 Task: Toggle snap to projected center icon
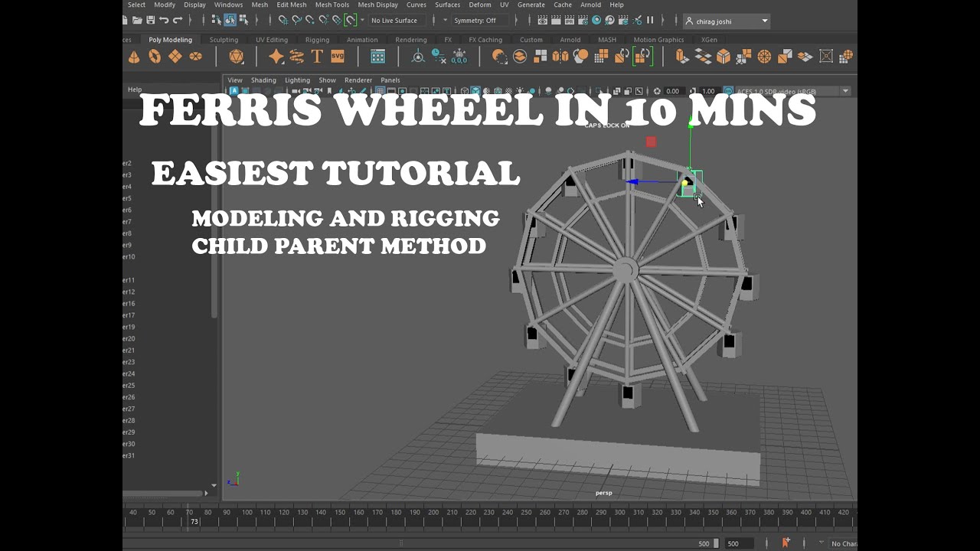323,21
